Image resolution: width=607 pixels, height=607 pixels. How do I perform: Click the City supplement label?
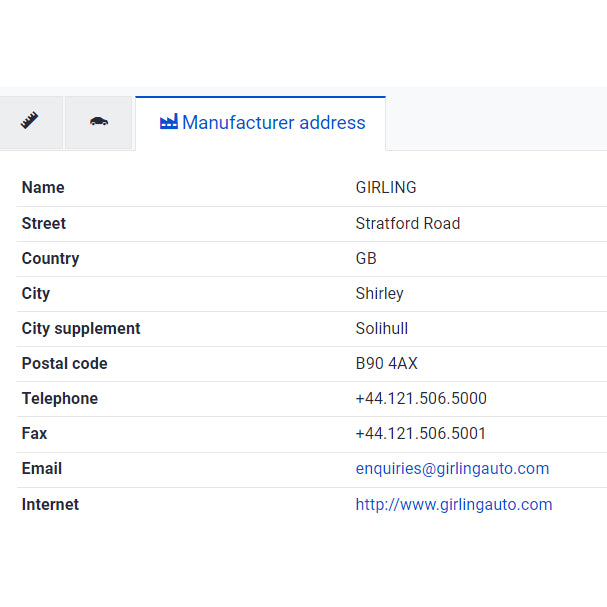[x=81, y=329]
